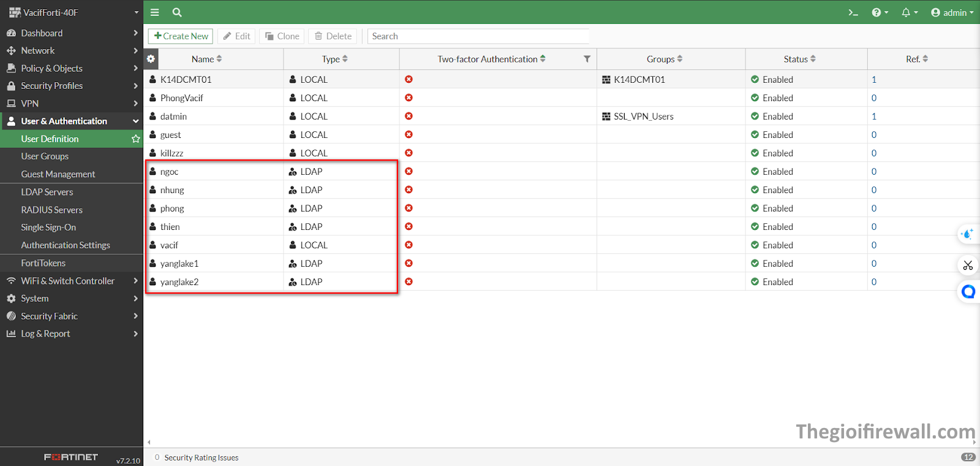Open the notifications bell menu

[x=909, y=12]
